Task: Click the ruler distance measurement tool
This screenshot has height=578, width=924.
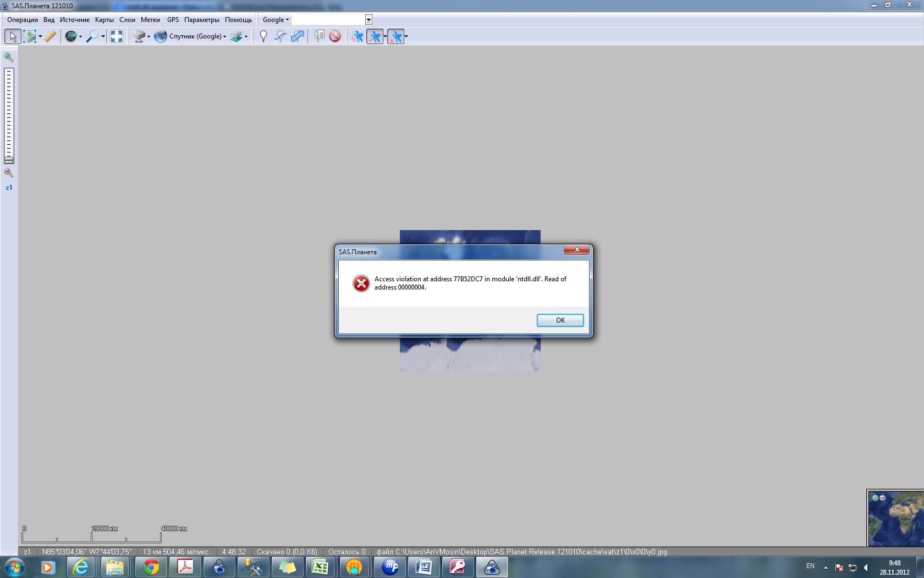Action: coord(50,36)
